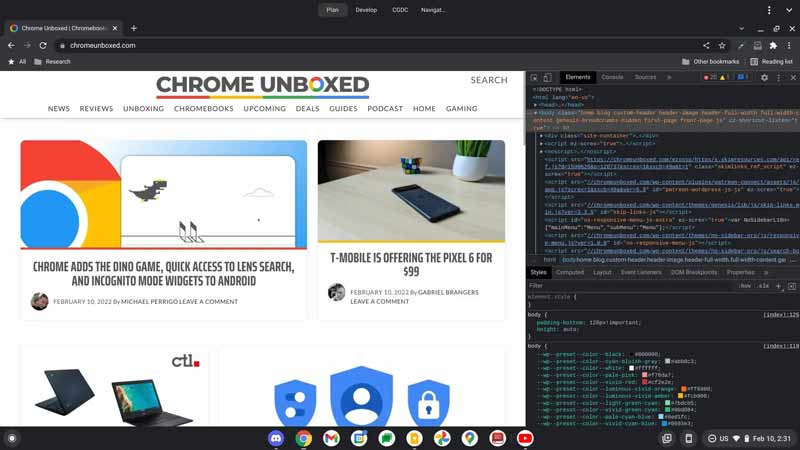Toggle the DevTools device toolbar icon

coord(547,78)
